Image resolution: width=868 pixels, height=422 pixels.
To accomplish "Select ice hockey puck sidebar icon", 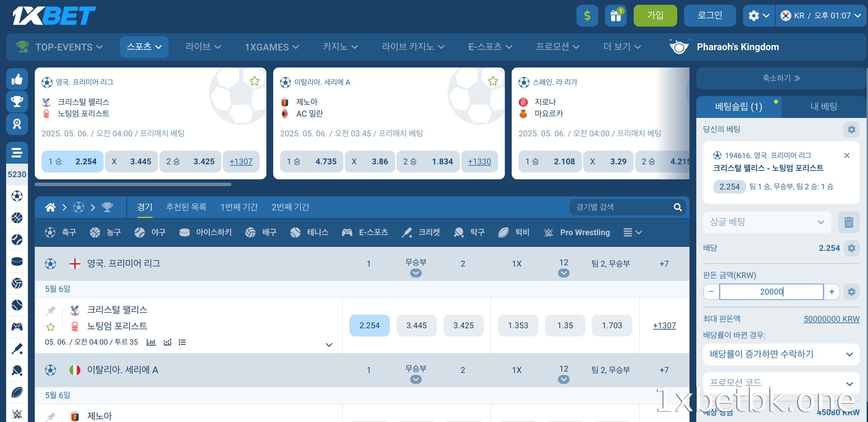I will (17, 261).
